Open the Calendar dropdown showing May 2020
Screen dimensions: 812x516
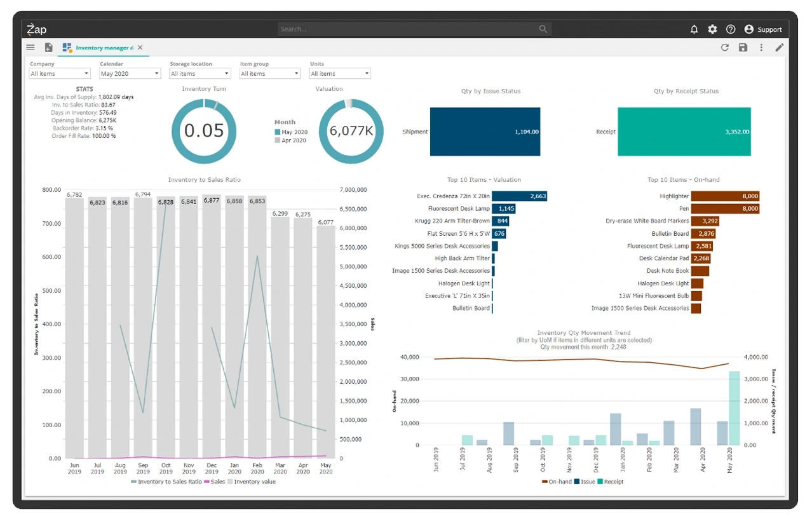pos(130,74)
